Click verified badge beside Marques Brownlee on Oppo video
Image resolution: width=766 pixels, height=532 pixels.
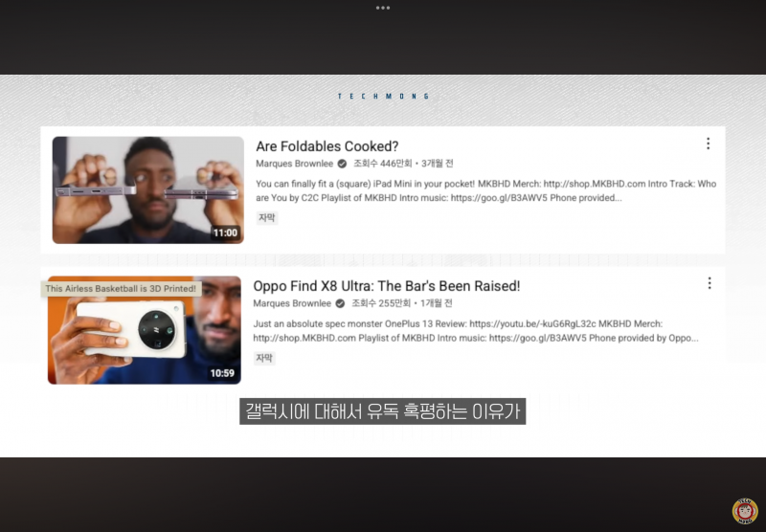pos(340,303)
